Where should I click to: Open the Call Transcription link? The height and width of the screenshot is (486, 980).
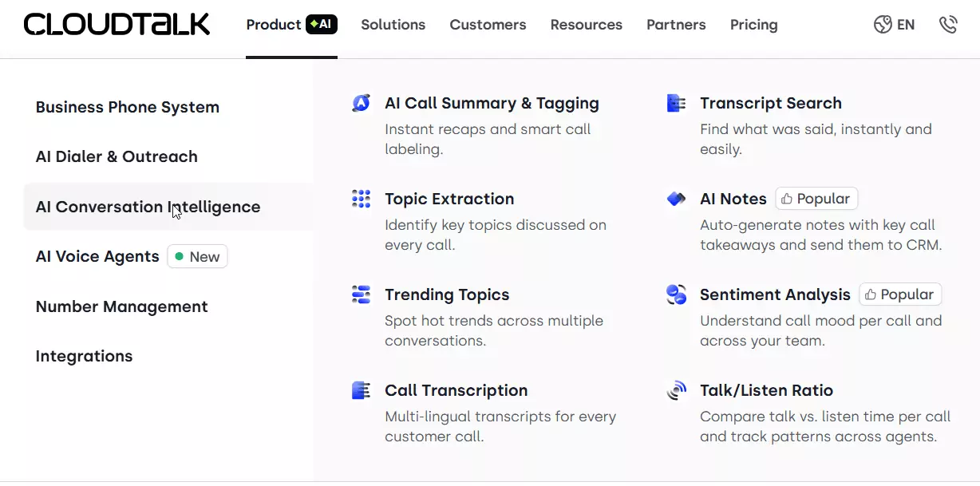pos(456,390)
